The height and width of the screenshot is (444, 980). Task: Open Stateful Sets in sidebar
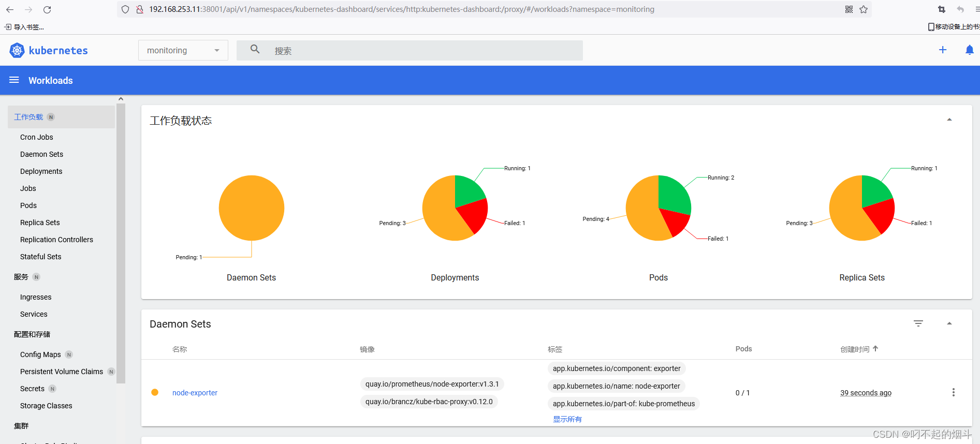(x=40, y=257)
